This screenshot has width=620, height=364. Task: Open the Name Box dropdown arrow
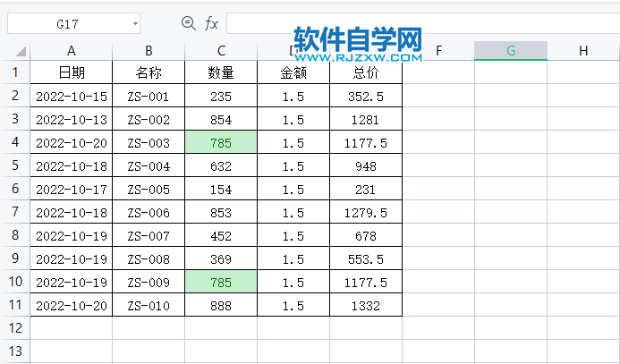coord(134,24)
